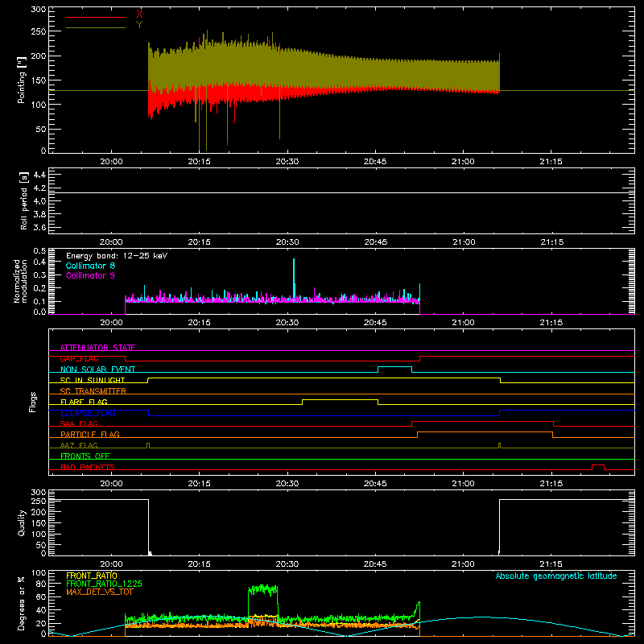Screen dimensions: 644x644
Task: Click the ATTENUATOR_STATE flag label
Action: tap(97, 348)
